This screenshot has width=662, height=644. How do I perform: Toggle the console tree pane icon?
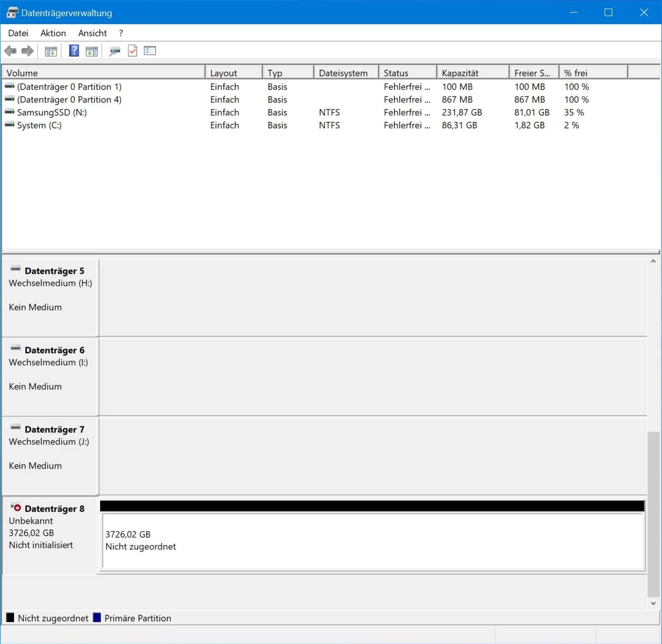(x=51, y=51)
